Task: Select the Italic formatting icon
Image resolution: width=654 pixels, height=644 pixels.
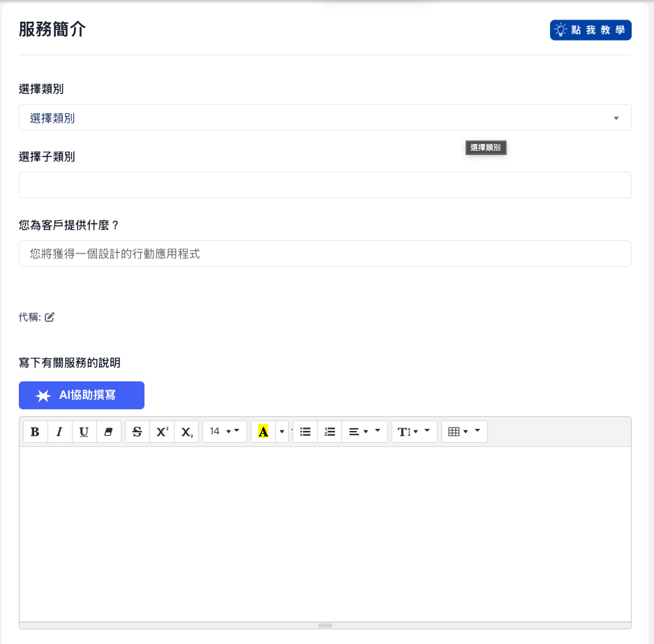Action: tap(59, 431)
